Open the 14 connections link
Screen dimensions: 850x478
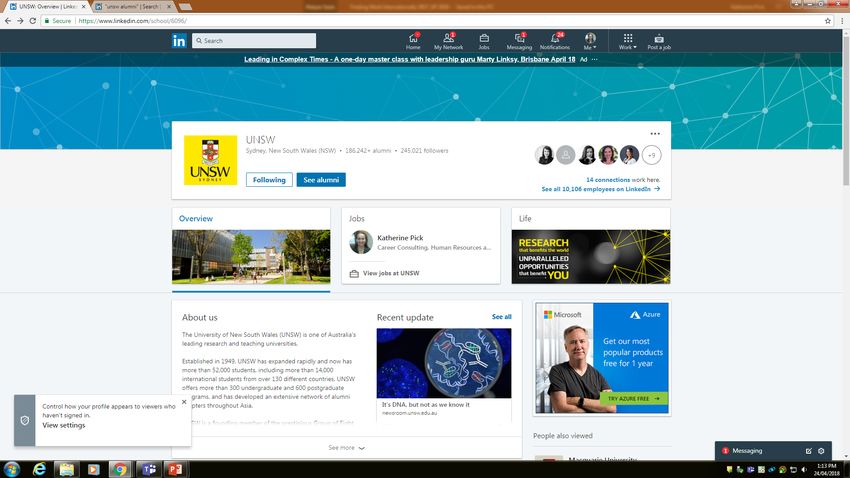coord(608,179)
